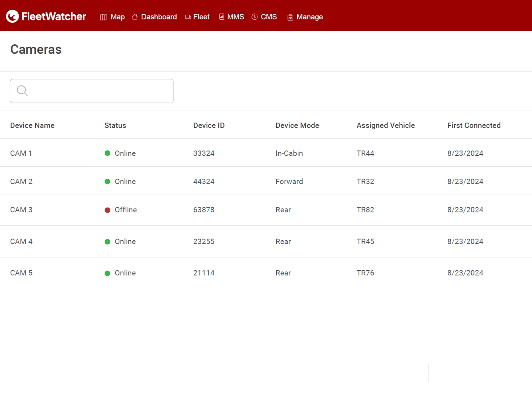Viewport: 532px width, 399px height.
Task: Click the magnifier search icon
Action: [22, 91]
